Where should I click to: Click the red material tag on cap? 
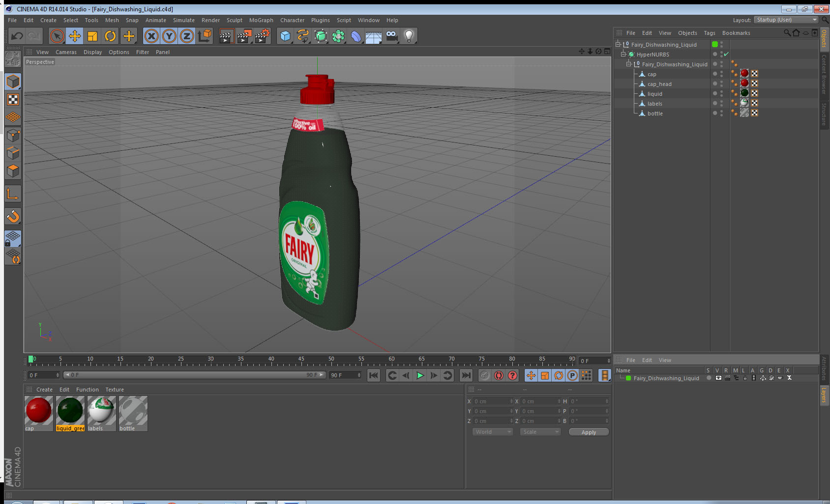click(744, 74)
